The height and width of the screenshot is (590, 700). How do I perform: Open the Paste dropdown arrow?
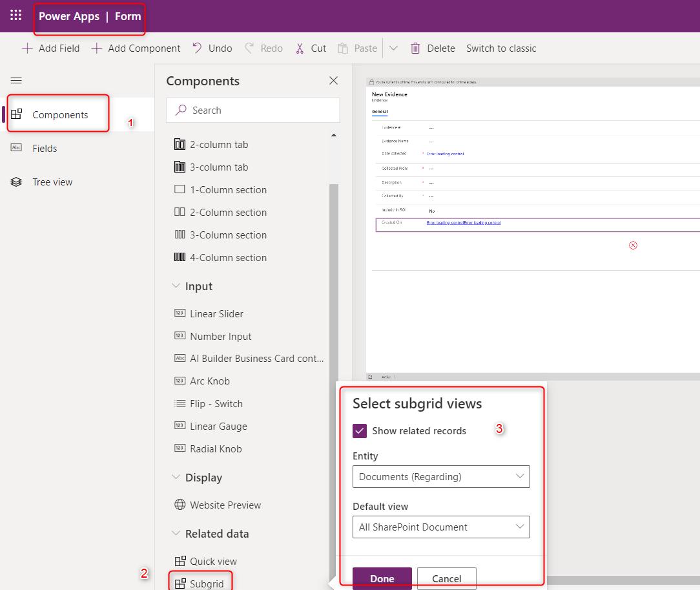click(394, 48)
